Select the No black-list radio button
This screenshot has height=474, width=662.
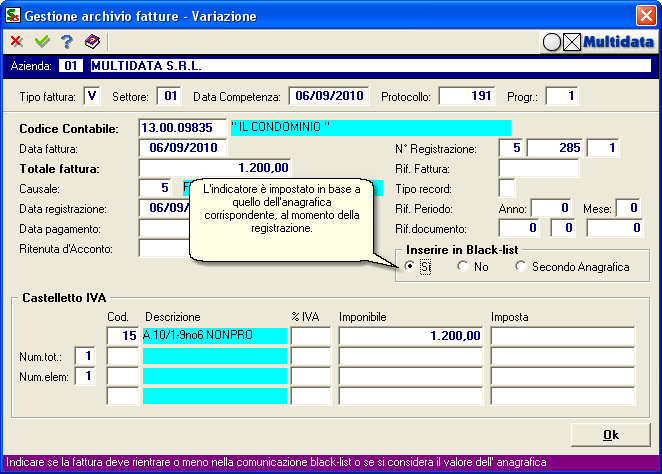point(463,266)
